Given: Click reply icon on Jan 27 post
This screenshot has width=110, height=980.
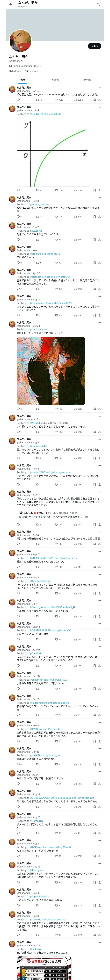Looking at the screenshot, I should (x=18, y=100).
